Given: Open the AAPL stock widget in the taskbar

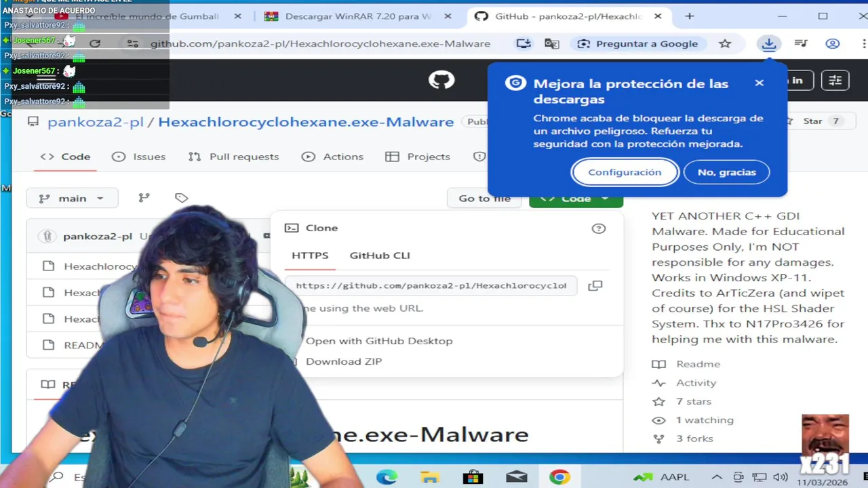Looking at the screenshot, I should pos(660,477).
